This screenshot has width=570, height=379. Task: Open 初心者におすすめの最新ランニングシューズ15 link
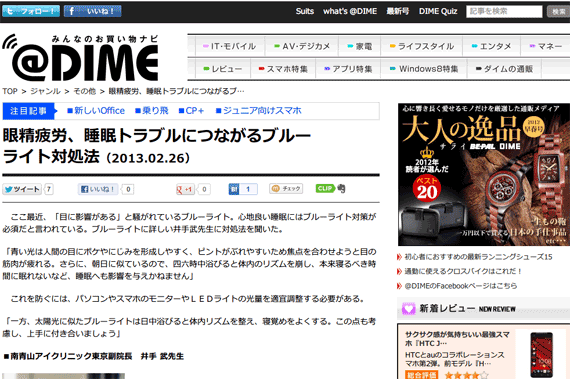[x=478, y=257]
